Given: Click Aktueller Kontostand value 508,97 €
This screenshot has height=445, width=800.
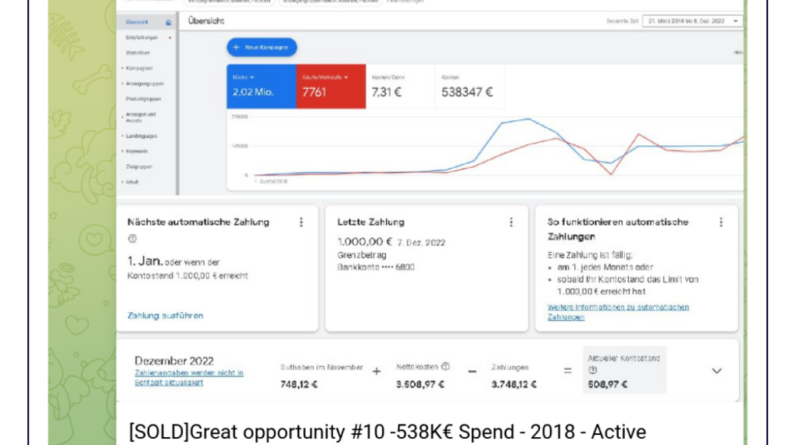Looking at the screenshot, I should [607, 384].
